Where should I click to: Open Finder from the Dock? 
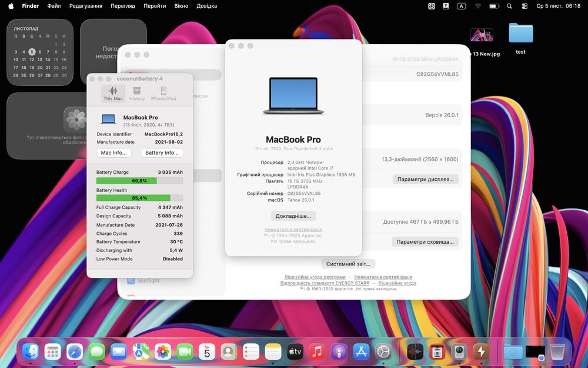(31, 352)
